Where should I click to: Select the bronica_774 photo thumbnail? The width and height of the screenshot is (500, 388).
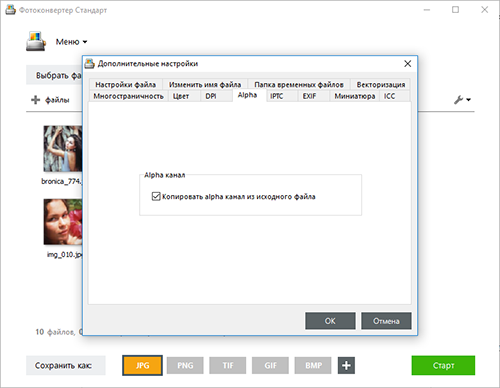point(63,149)
